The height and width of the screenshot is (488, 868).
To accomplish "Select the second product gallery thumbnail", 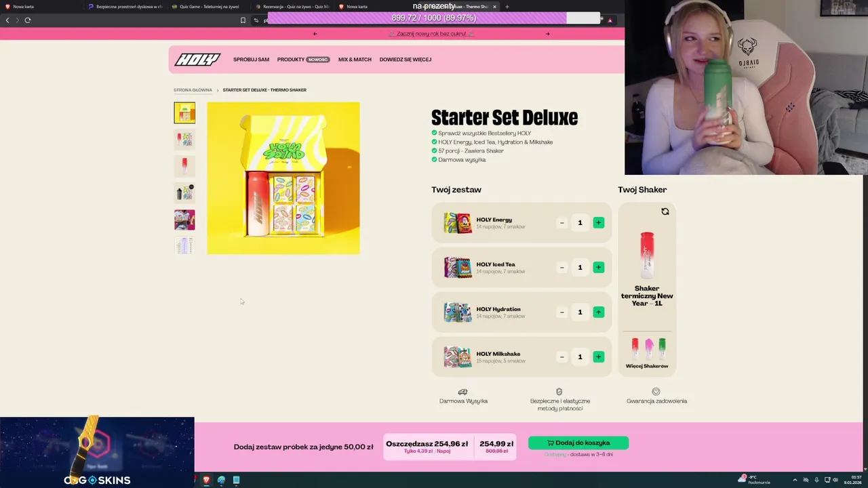I will coord(184,140).
